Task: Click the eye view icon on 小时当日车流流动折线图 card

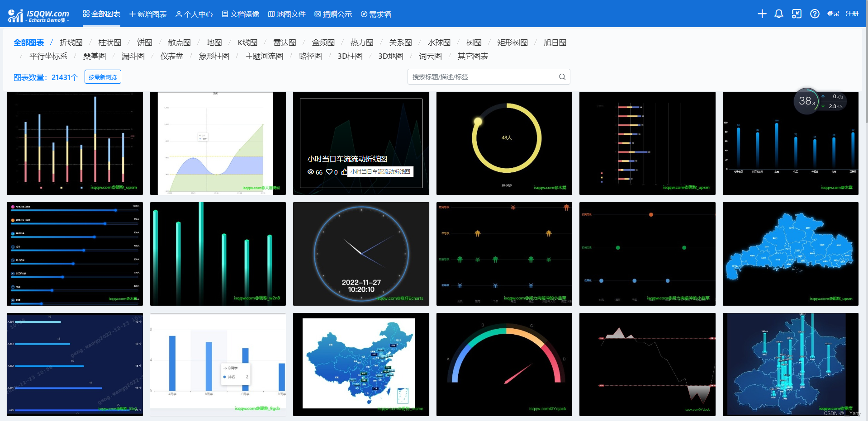Action: (311, 172)
